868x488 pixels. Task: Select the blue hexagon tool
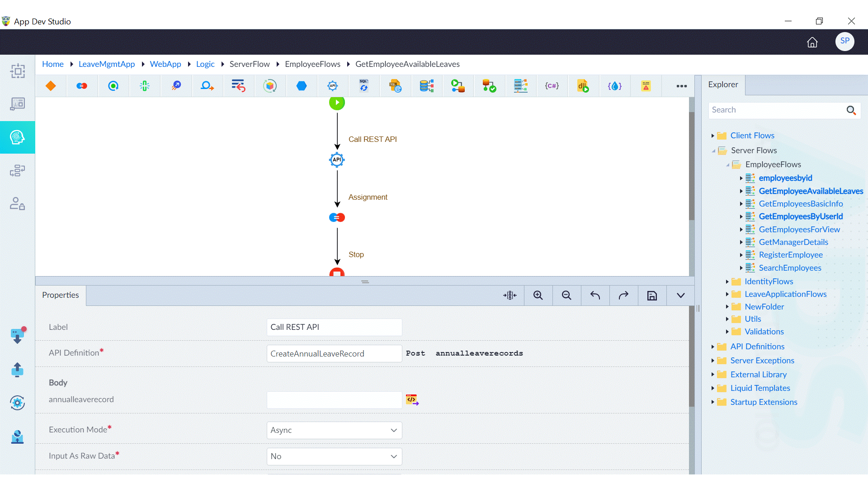point(302,86)
